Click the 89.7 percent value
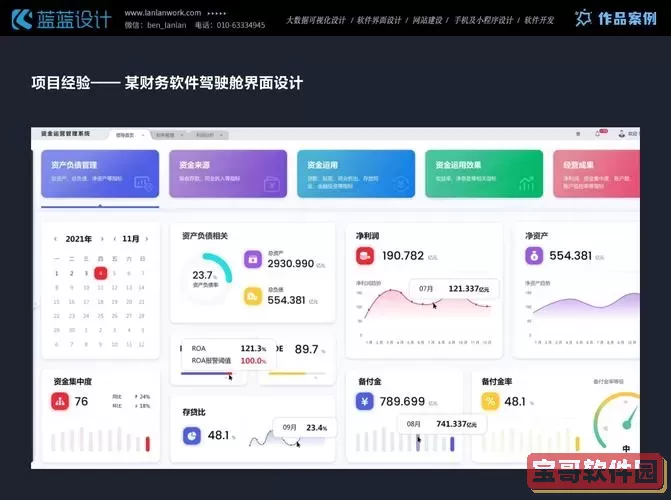 pyautogui.click(x=306, y=349)
